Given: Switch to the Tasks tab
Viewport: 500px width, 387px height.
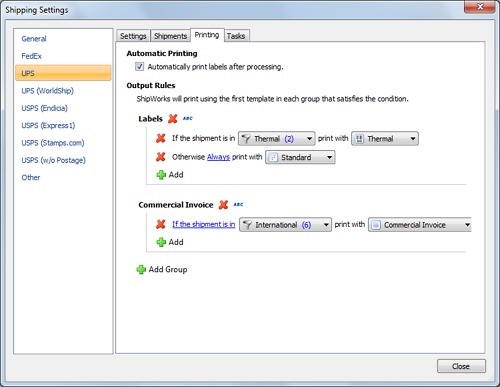Looking at the screenshot, I should (x=236, y=36).
